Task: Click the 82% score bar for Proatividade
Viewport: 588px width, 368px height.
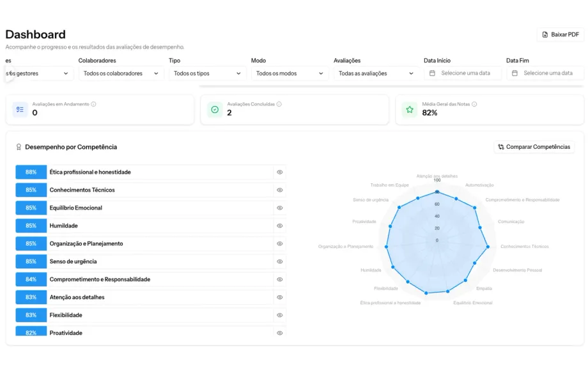Action: point(31,332)
